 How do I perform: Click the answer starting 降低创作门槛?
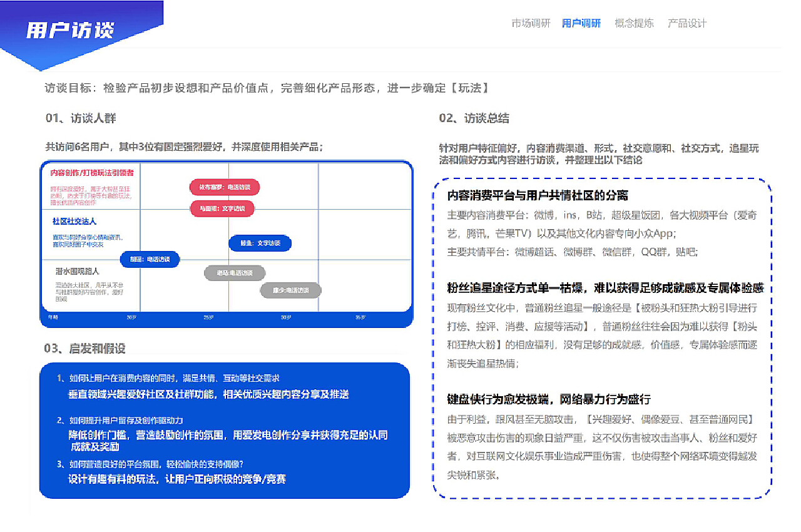tap(228, 441)
